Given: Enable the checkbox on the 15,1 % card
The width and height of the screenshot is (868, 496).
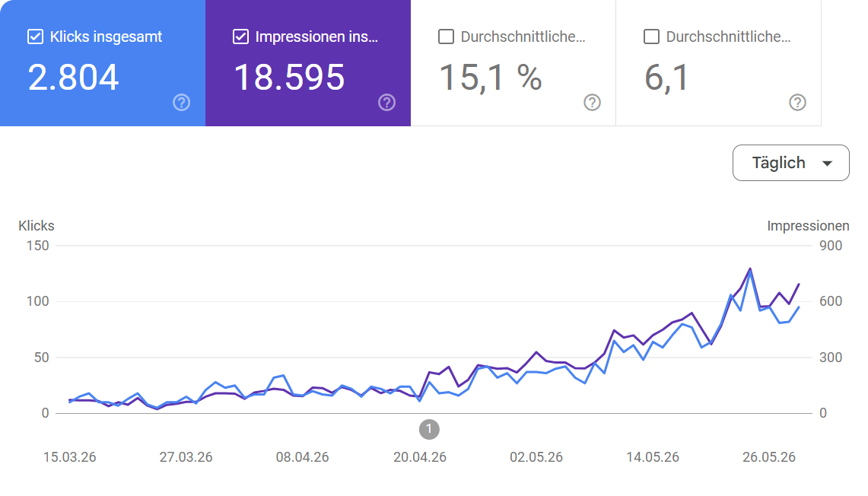Looking at the screenshot, I should click(x=447, y=37).
